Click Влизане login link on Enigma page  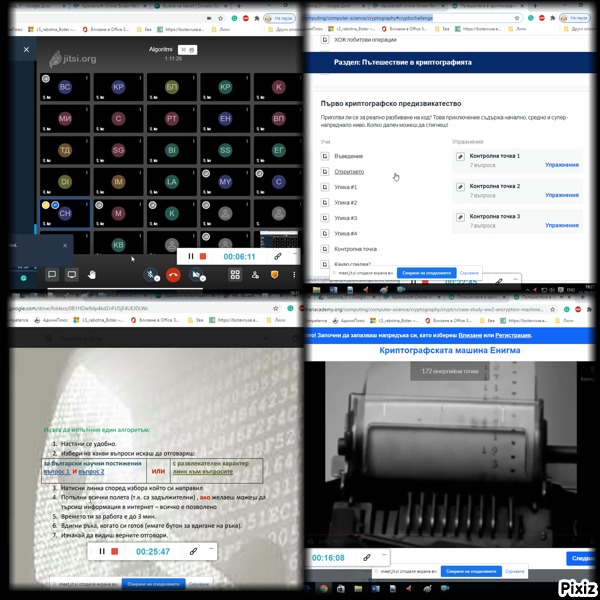(470, 335)
